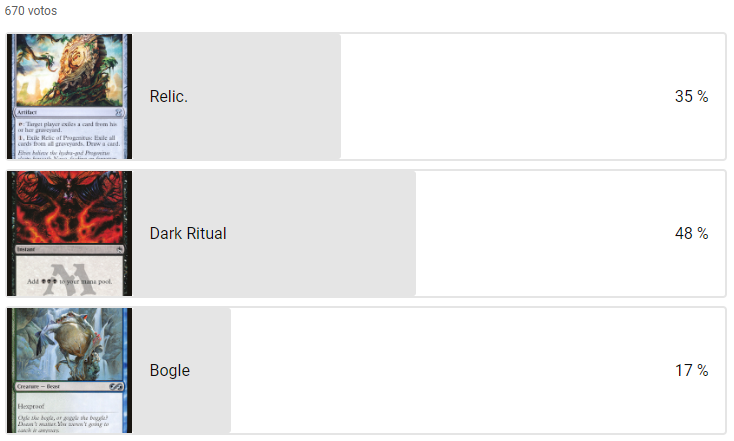Viewport: 734px width, 441px height.
Task: Click the set symbol on Relic card
Action: (118, 112)
